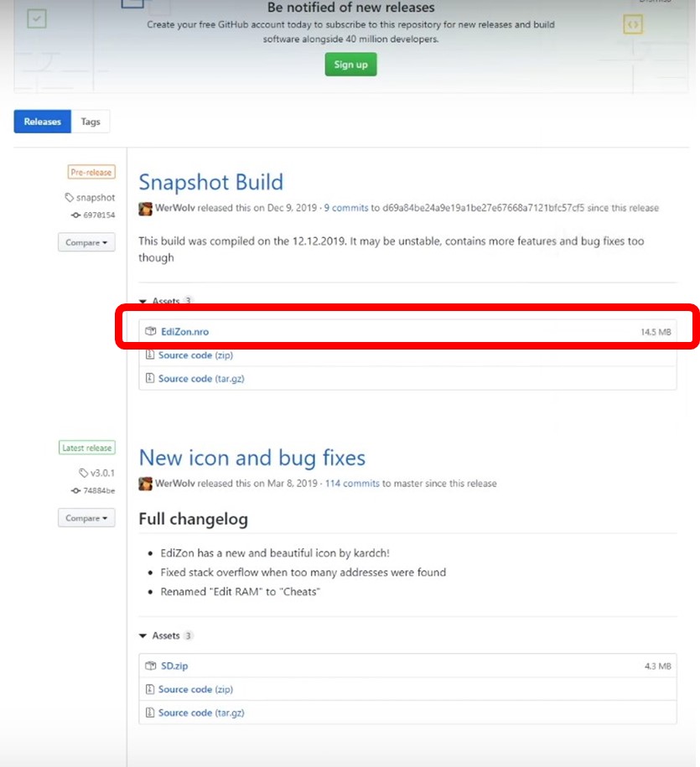Screen dimensions: 700x767
Task: Click 'EdiZon has a new and beautiful icon' bullet
Action: 275,553
